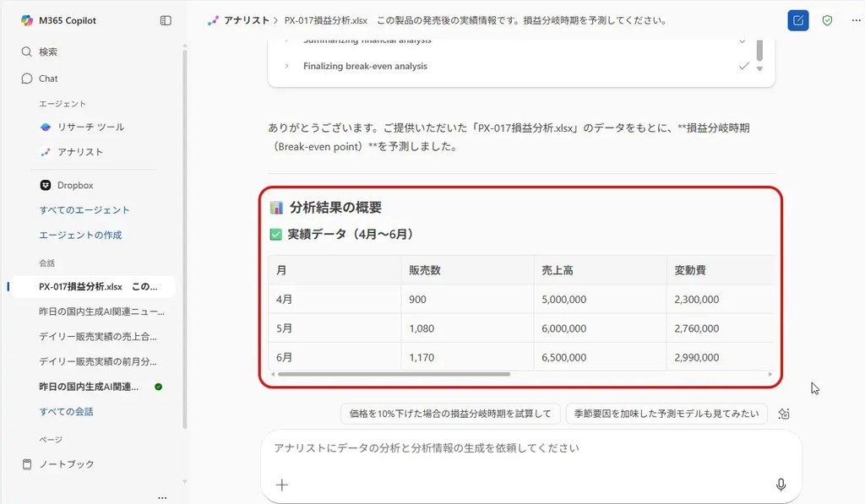This screenshot has height=504, width=865.
Task: Click the 価格を10%下げた場合の損益分岐時期を試算して suggestion
Action: (x=450, y=414)
